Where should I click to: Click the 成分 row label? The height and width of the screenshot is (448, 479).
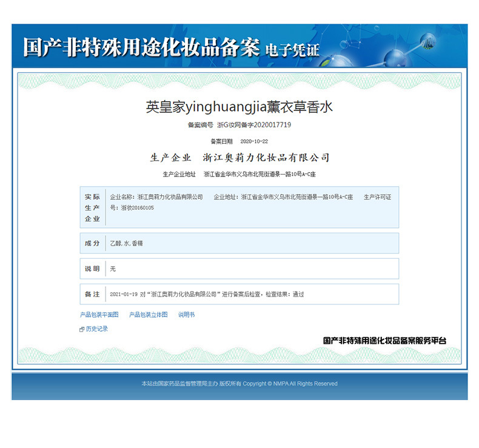pyautogui.click(x=92, y=243)
